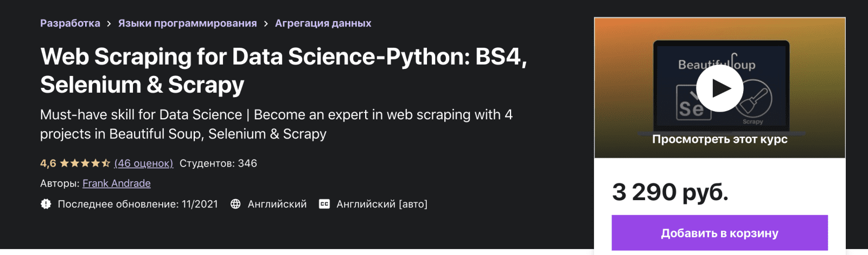Play the course preview video

click(719, 88)
